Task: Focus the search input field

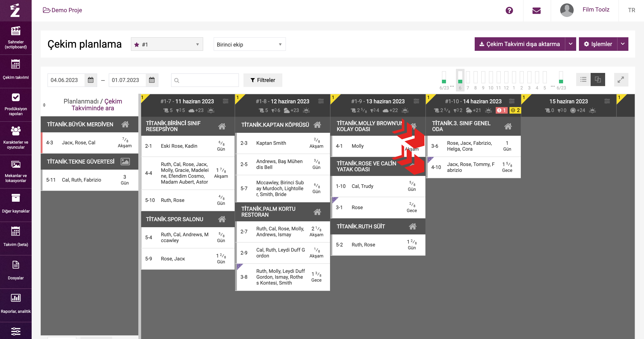Action: 205,80
